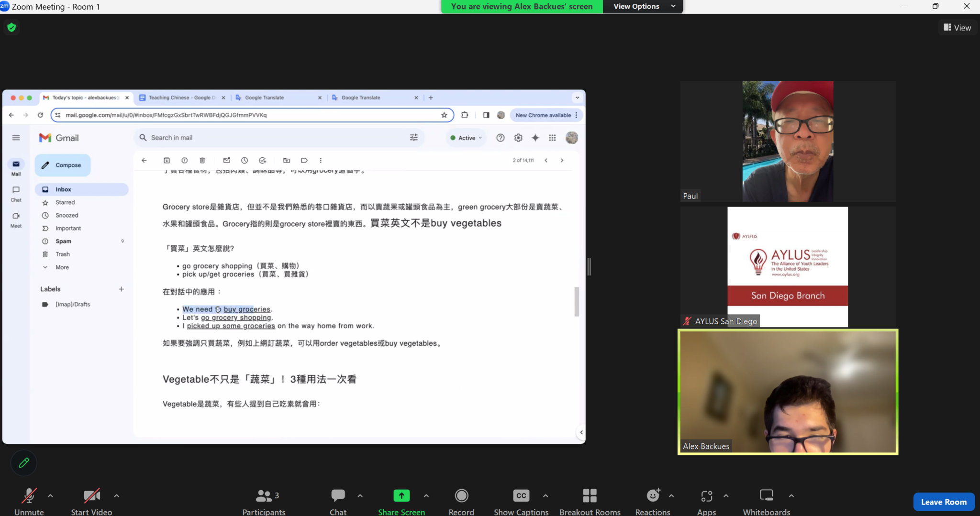
Task: Click the green encryption shield icon
Action: pyautogui.click(x=11, y=27)
